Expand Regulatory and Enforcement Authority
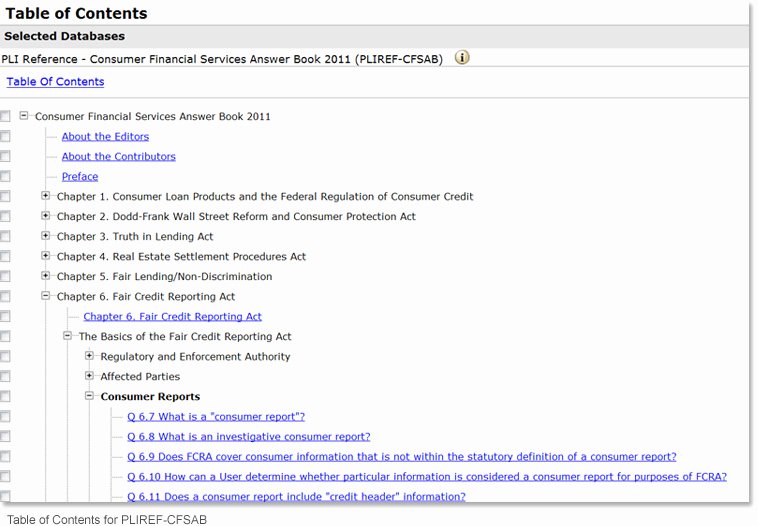Viewport: 758px width, 526px height. coord(89,355)
